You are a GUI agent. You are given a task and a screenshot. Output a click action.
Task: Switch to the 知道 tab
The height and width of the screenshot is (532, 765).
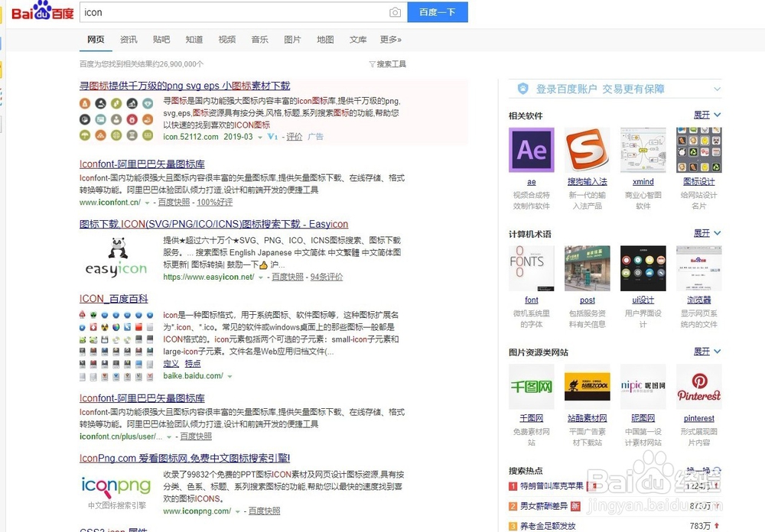(194, 40)
